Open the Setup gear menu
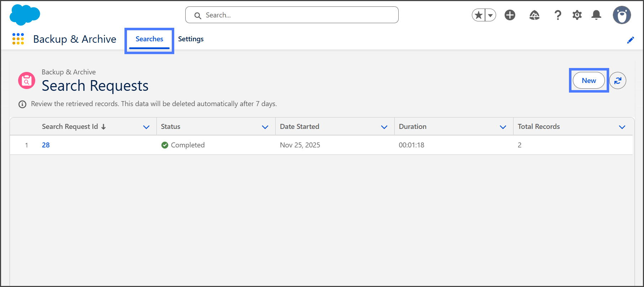Image resolution: width=644 pixels, height=287 pixels. tap(577, 15)
